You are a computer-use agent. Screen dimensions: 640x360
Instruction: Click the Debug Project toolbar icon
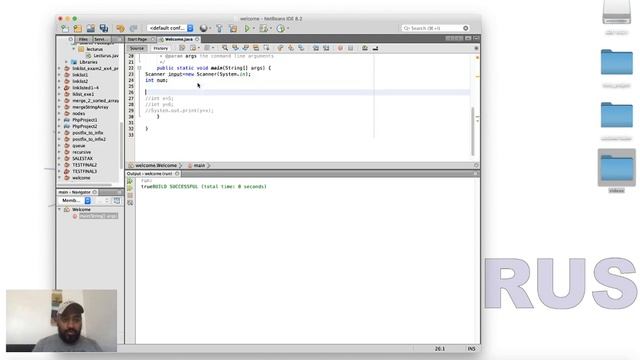(x=264, y=28)
